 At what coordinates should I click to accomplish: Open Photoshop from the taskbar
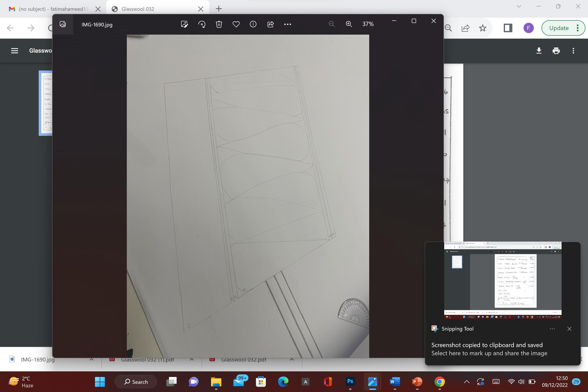(350, 381)
